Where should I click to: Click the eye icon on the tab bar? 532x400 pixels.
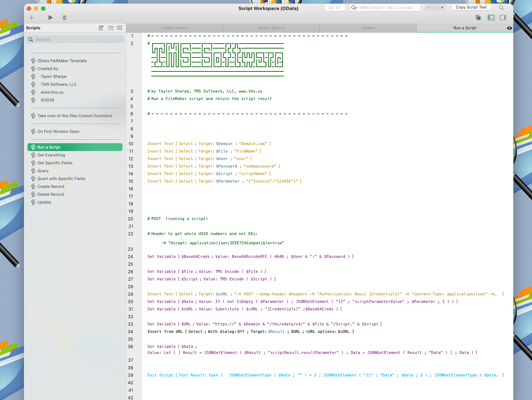509,28
